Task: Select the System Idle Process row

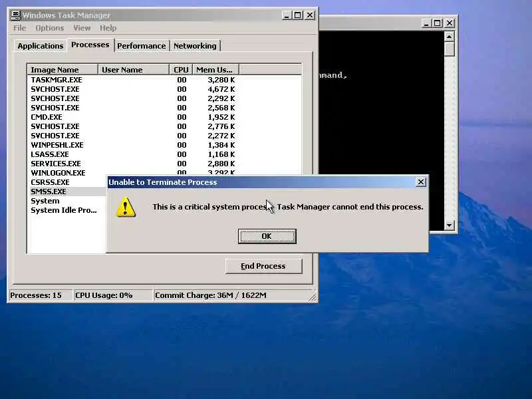Action: 67,210
